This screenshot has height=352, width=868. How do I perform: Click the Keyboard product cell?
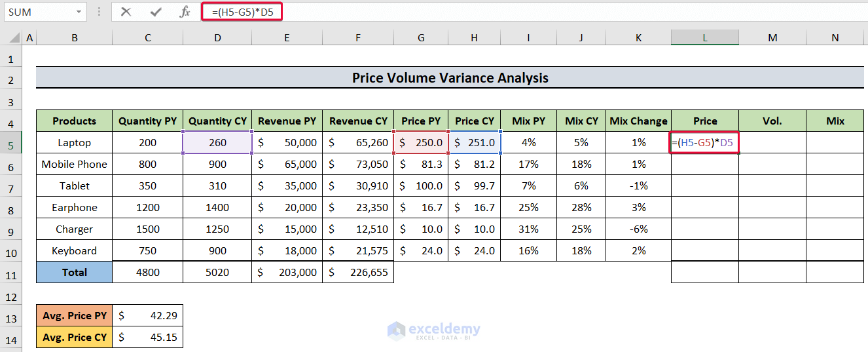[x=75, y=250]
